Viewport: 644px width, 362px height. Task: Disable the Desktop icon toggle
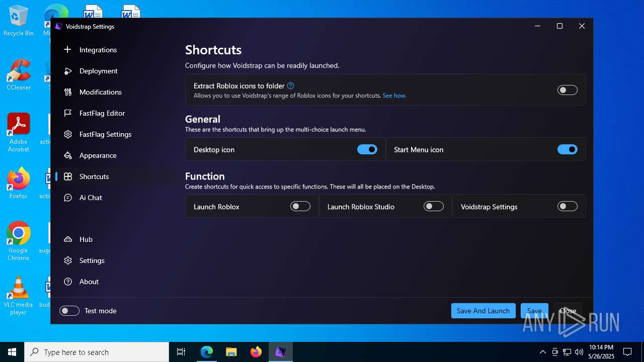(367, 149)
